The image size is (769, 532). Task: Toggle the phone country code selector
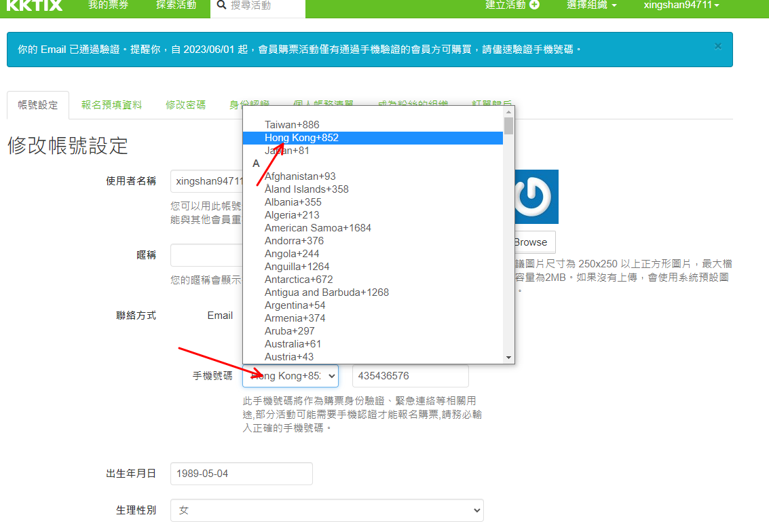click(290, 376)
